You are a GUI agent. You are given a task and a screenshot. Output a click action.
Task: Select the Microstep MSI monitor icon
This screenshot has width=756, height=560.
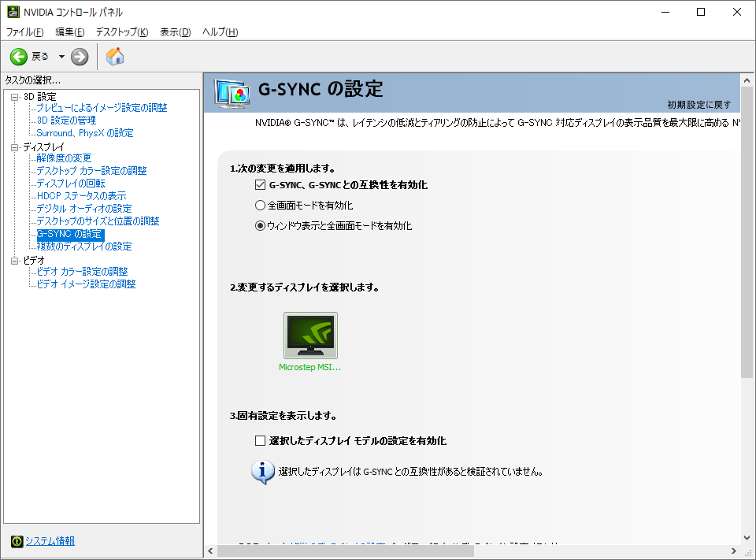coord(310,336)
